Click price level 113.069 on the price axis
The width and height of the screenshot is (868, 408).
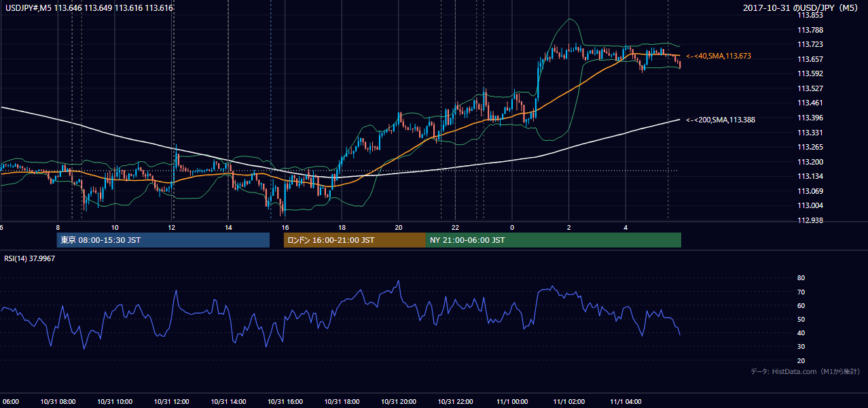pos(811,191)
